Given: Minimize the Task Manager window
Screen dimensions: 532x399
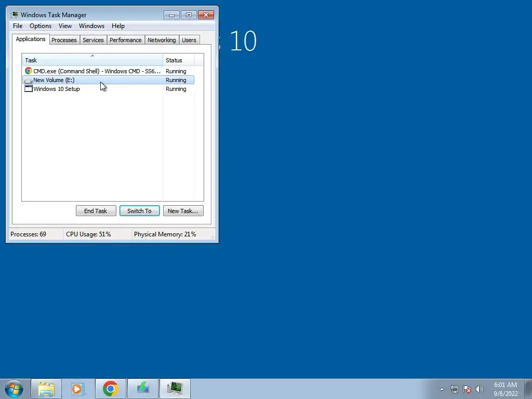Looking at the screenshot, I should click(171, 15).
